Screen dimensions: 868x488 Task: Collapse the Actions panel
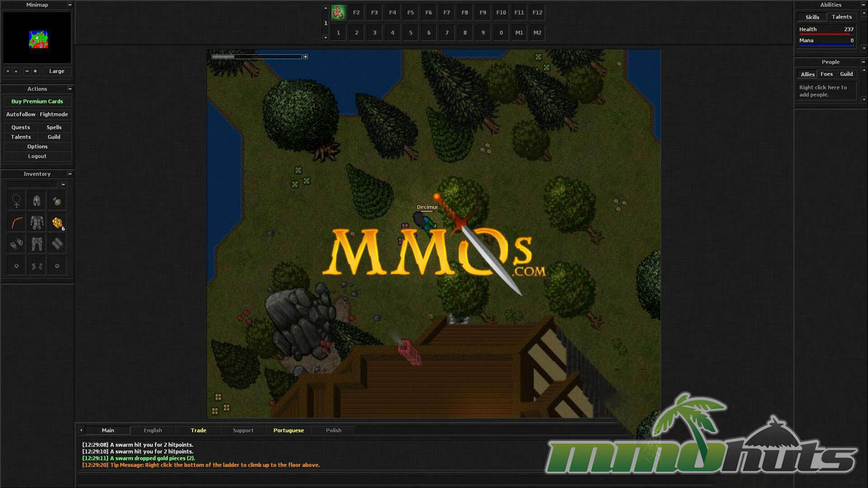(x=70, y=89)
